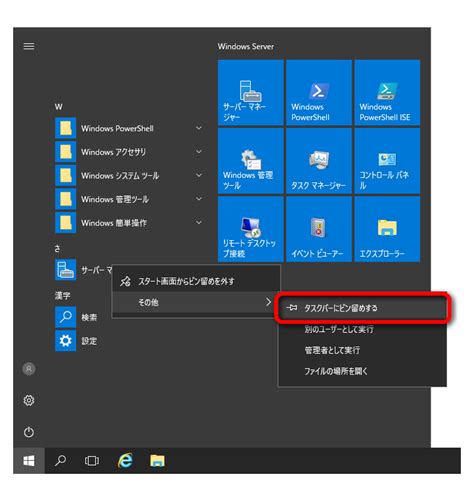
Task: Expand the Windows アクセサリ chevron
Action: (x=199, y=152)
